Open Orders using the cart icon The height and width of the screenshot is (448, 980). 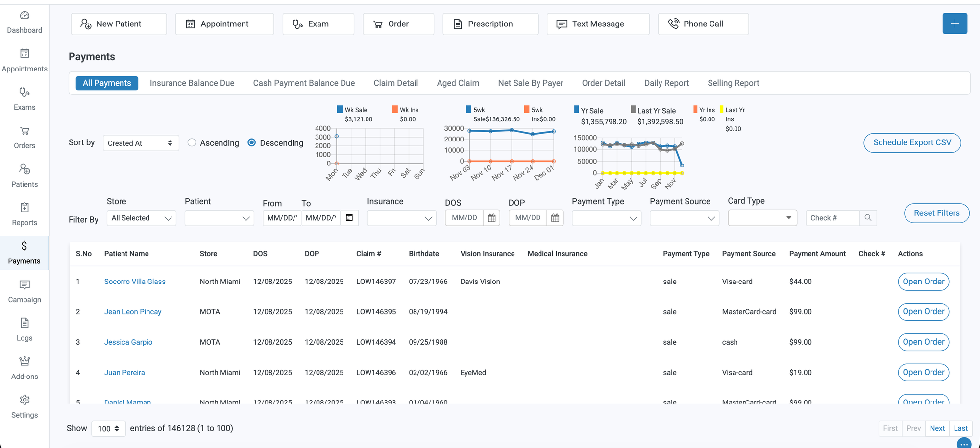(24, 131)
